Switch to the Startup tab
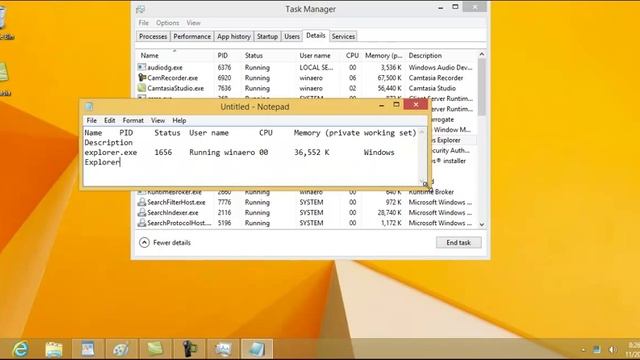 (267, 36)
